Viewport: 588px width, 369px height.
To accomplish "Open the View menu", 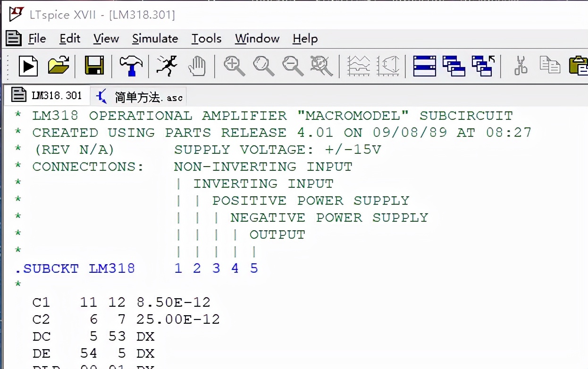I will click(106, 39).
